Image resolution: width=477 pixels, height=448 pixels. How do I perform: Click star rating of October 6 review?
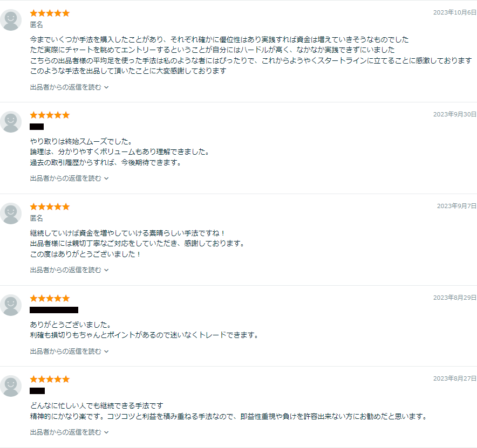50,13
